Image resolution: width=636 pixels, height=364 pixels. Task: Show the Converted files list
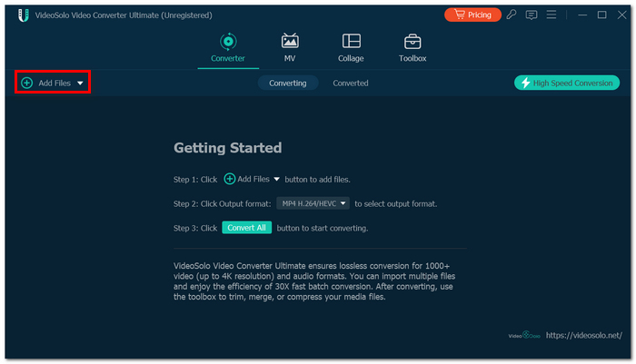(x=351, y=84)
